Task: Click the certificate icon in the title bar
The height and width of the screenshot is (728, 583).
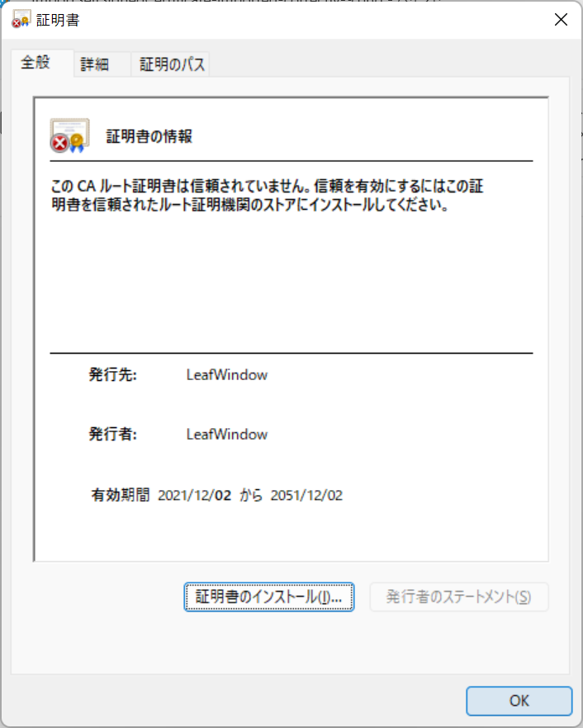Action: click(21, 20)
